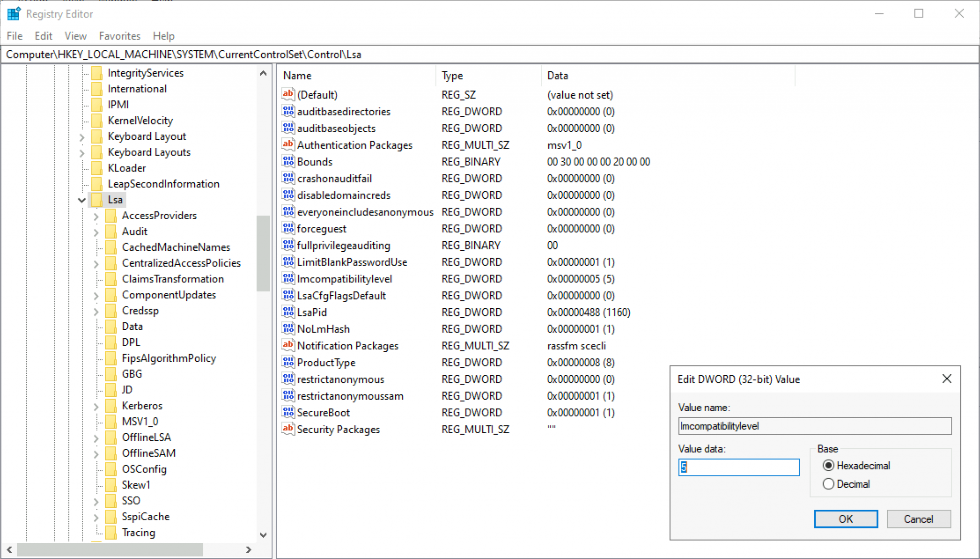Click the ab icon for Notification Packages
The height and width of the screenshot is (559, 980).
288,345
